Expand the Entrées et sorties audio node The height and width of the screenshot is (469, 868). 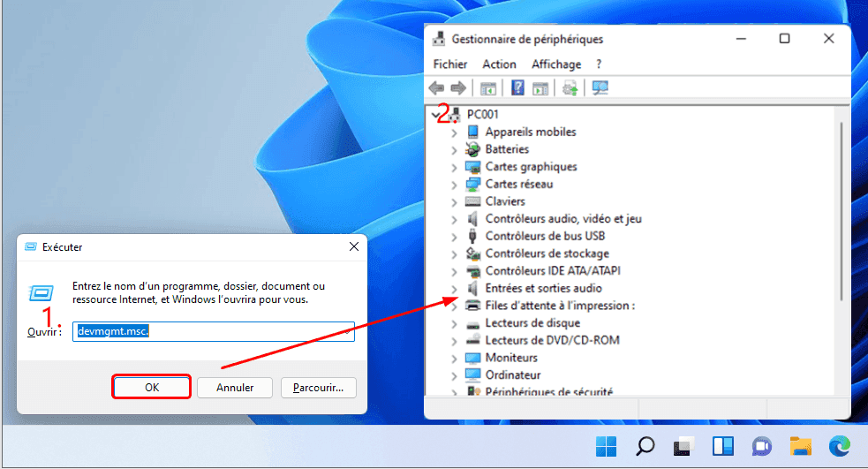[454, 289]
